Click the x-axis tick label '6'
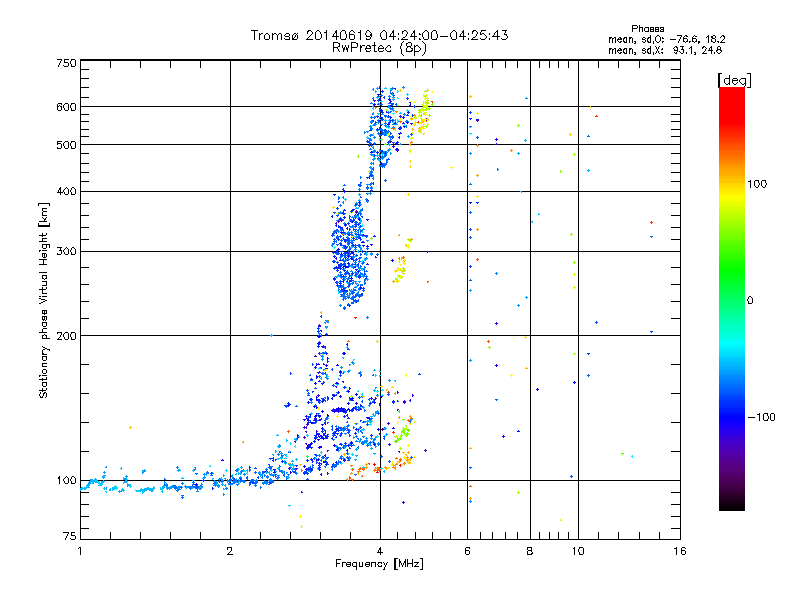The image size is (800, 600). pyautogui.click(x=467, y=551)
